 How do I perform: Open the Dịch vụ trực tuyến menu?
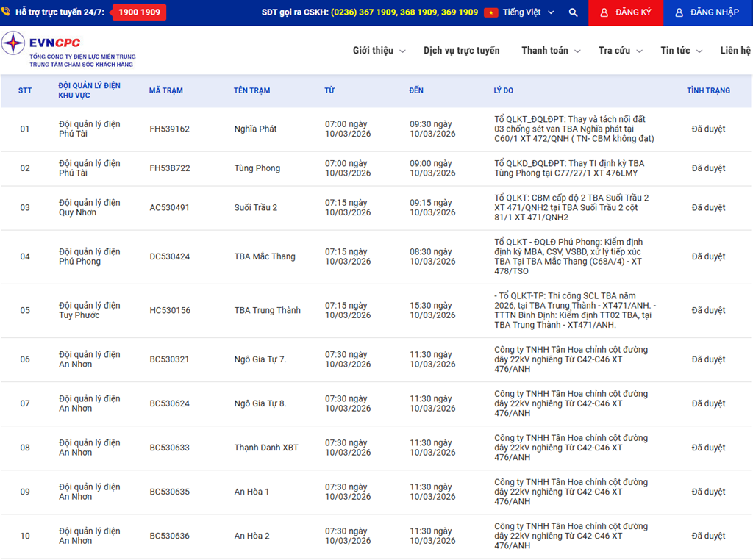pos(461,51)
